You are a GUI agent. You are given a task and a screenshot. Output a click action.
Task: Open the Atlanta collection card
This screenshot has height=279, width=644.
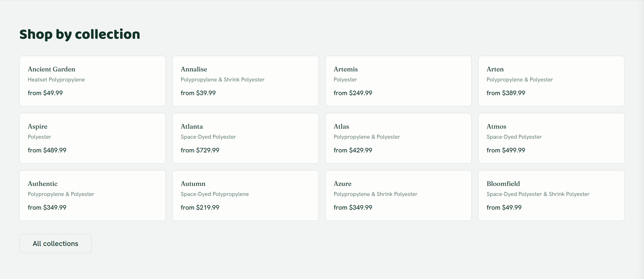point(246,138)
